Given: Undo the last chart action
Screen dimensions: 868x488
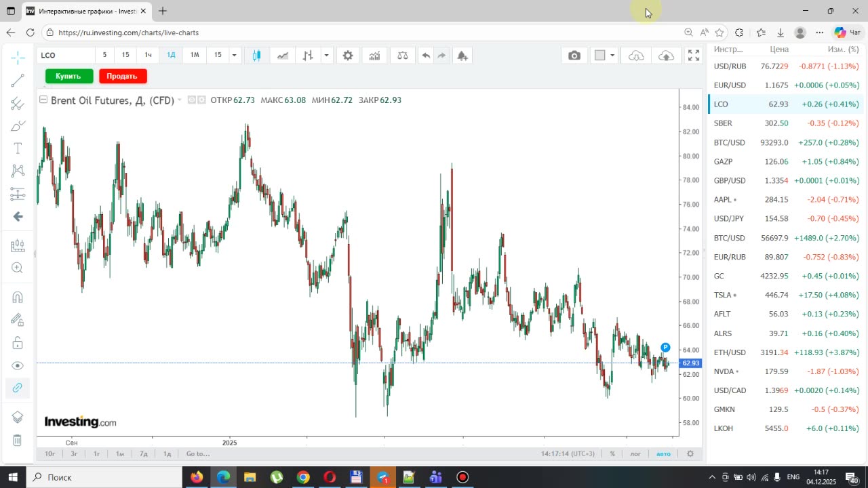Looking at the screenshot, I should pyautogui.click(x=426, y=56).
